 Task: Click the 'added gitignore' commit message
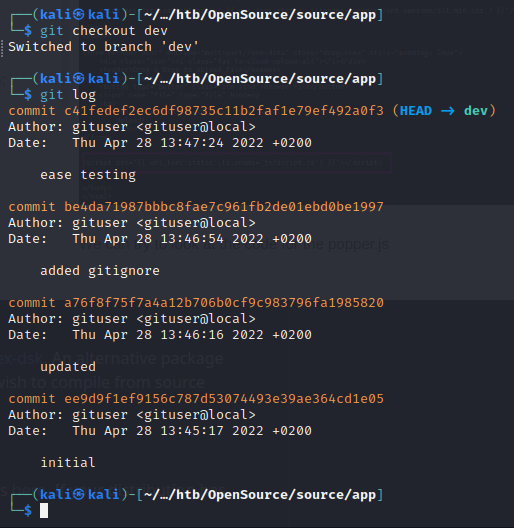tap(100, 271)
